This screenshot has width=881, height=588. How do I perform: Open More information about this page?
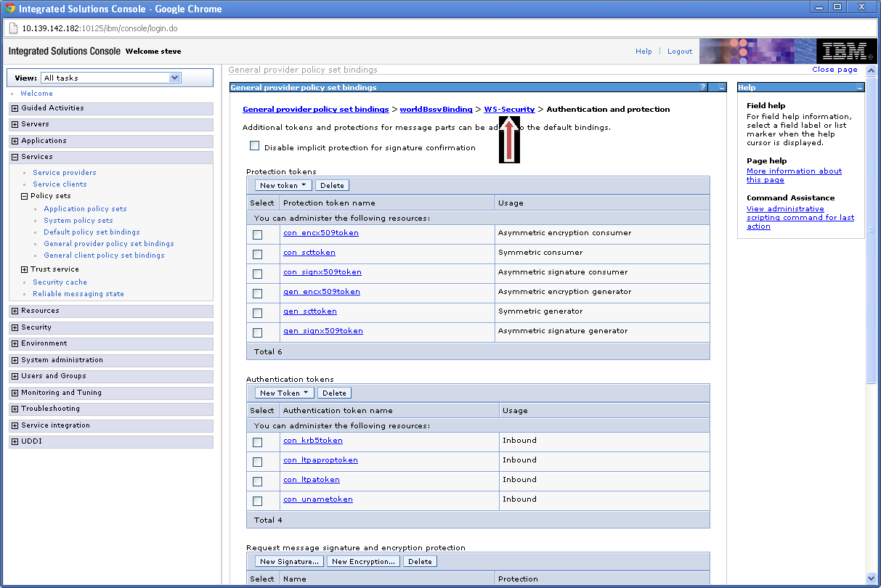(794, 176)
